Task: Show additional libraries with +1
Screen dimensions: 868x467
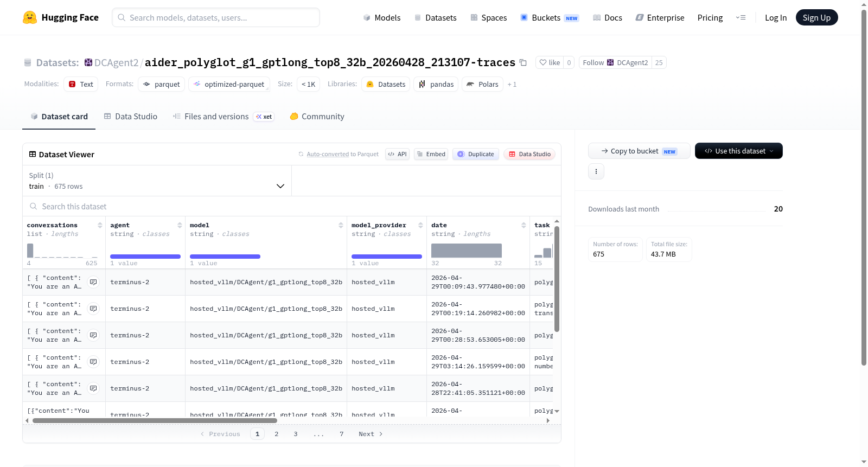Action: tap(512, 85)
